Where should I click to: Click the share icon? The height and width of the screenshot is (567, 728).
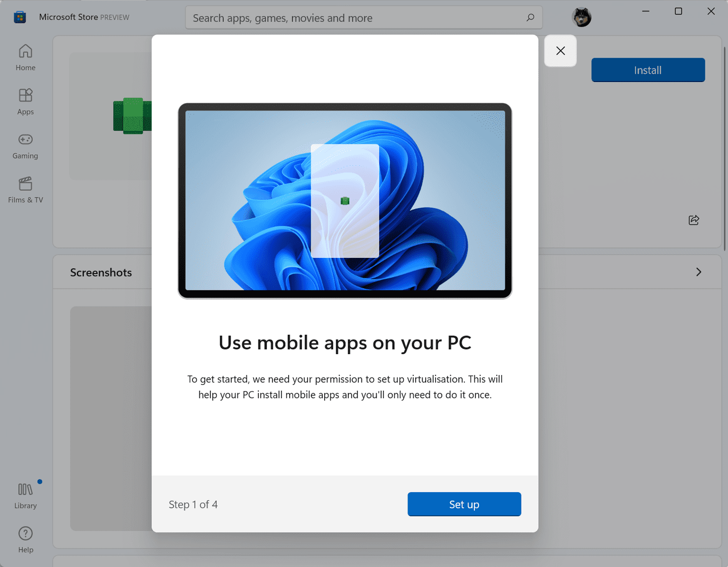click(694, 220)
